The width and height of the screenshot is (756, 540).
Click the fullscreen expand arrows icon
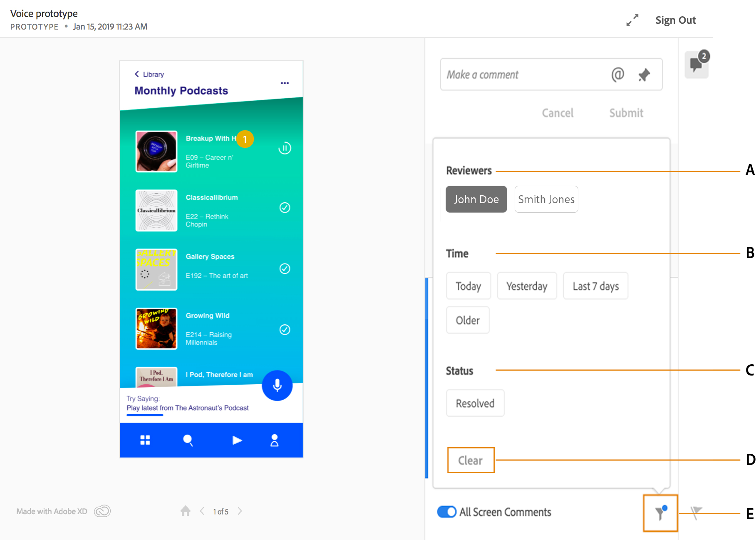click(x=632, y=20)
